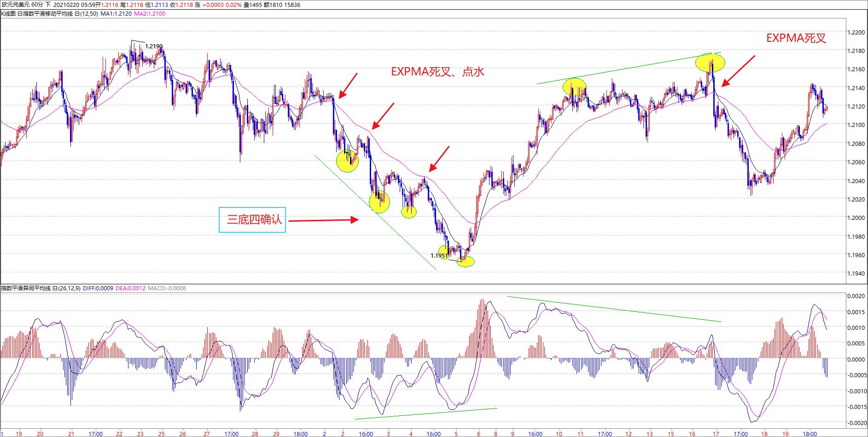Viewport: 868px width, 437px height.
Task: Click the turnover value 额1810
Action: coord(273,5)
